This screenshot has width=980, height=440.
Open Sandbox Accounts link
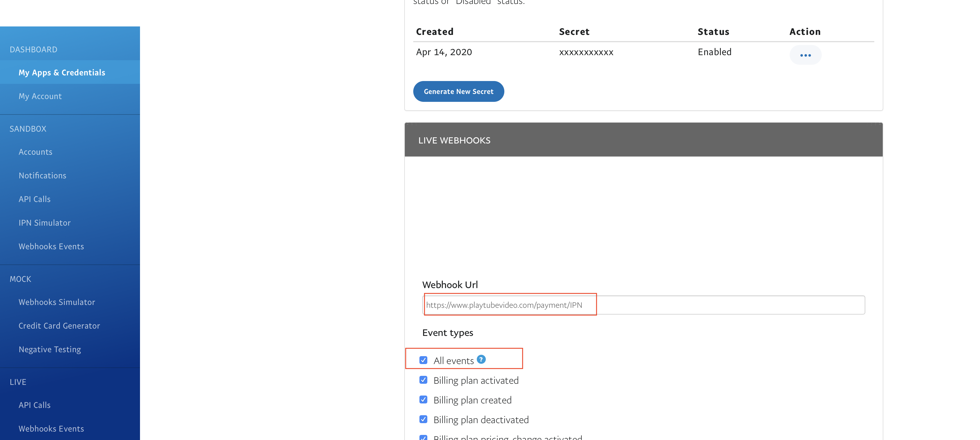pos(35,152)
